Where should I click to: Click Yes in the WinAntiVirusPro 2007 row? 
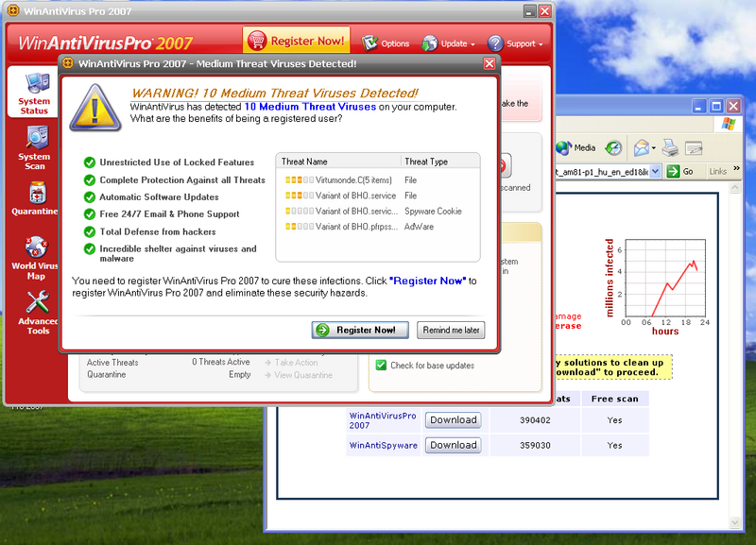(615, 420)
